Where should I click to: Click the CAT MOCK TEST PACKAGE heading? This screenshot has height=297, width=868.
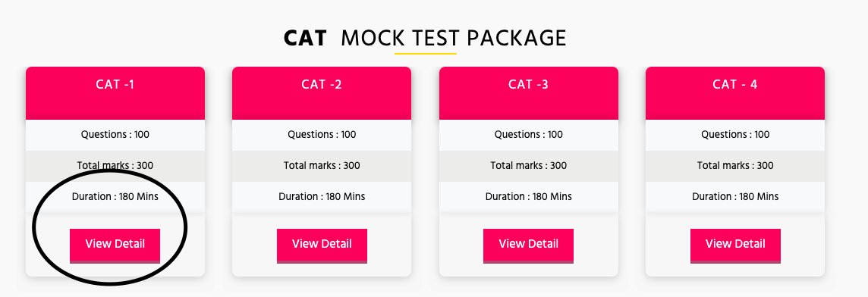[x=425, y=38]
